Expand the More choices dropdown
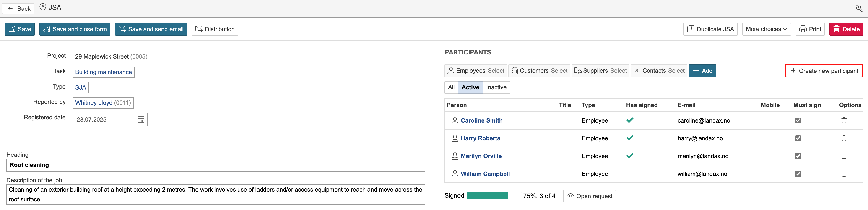 click(766, 29)
